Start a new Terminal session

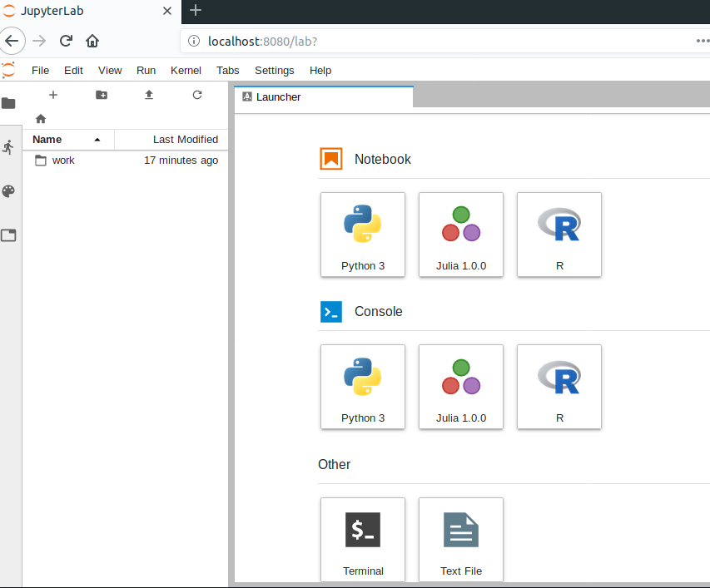click(x=363, y=540)
